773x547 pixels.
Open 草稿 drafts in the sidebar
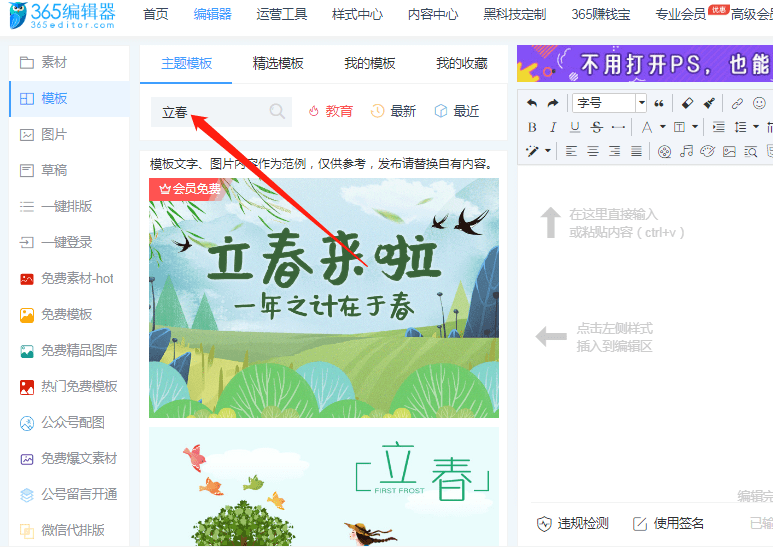69,171
